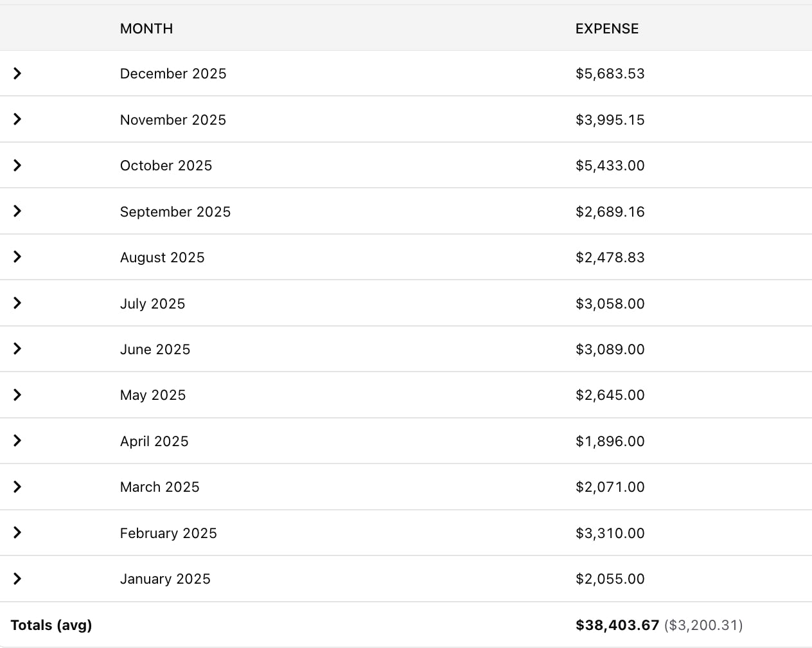Open the June 2025 breakdown chevron
812x648 pixels.
point(17,348)
